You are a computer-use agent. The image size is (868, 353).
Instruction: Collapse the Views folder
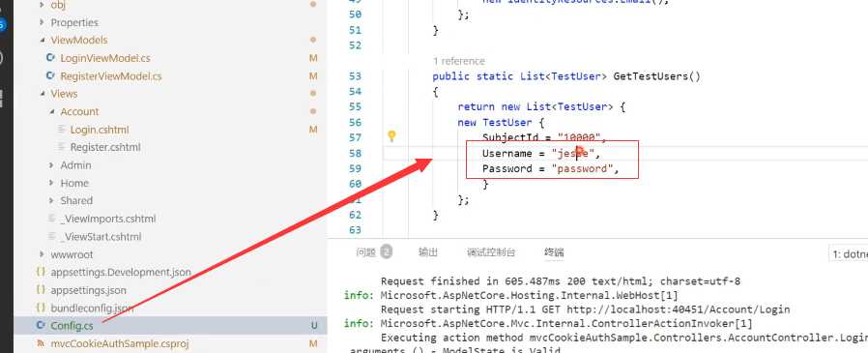click(43, 94)
